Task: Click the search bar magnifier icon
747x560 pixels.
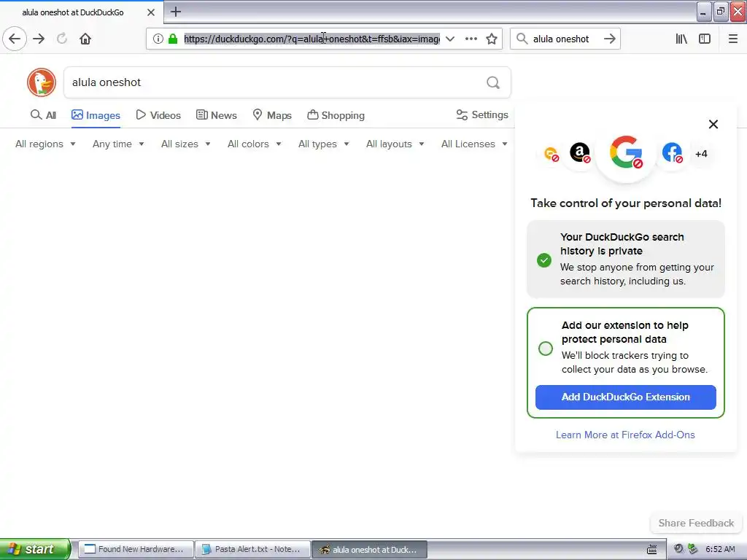Action: [522, 39]
